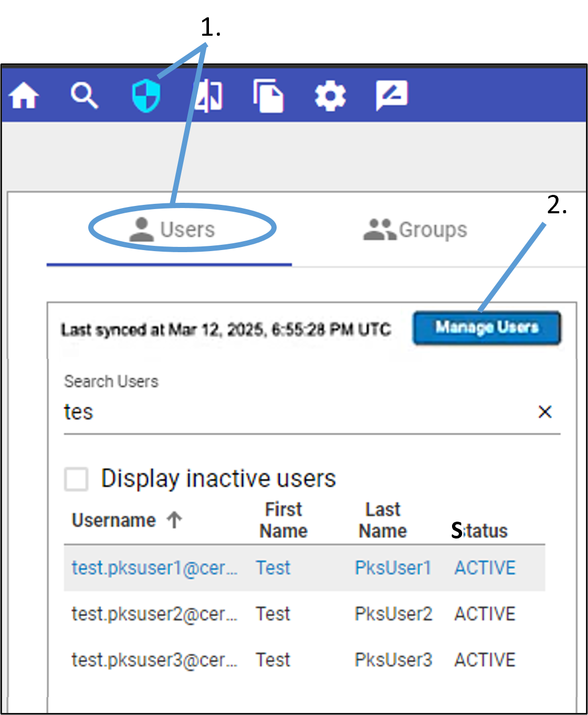Click the page compare icon in the toolbar
The image size is (588, 715).
[x=208, y=96]
